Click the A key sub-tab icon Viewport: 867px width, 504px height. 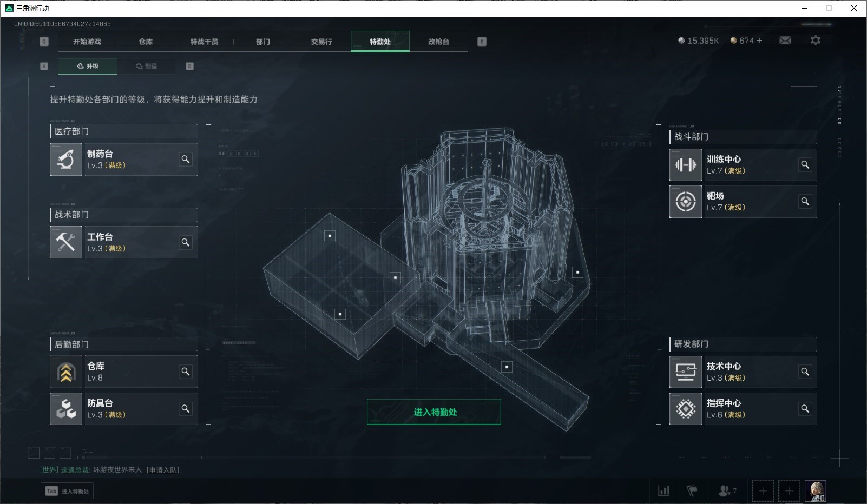pos(44,66)
